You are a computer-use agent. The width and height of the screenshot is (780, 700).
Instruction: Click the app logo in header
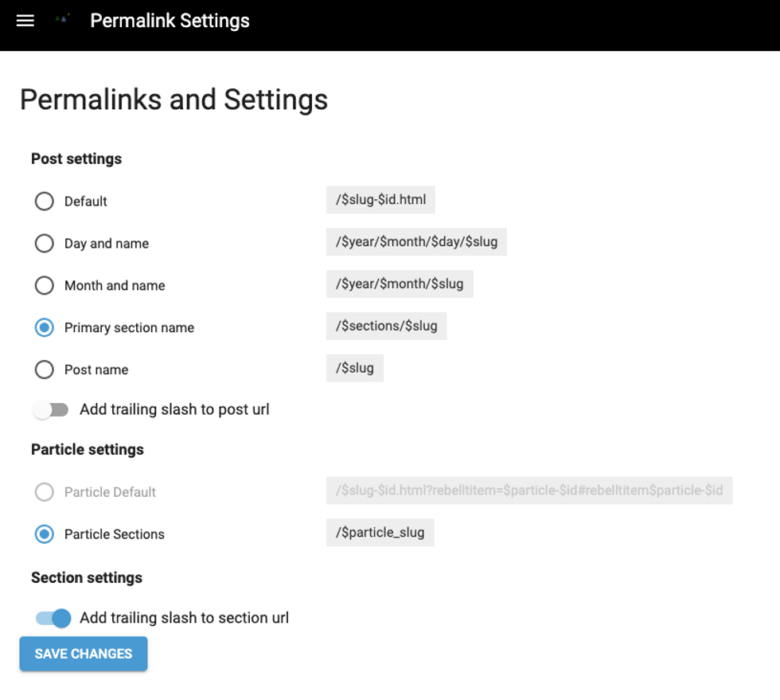[x=63, y=20]
